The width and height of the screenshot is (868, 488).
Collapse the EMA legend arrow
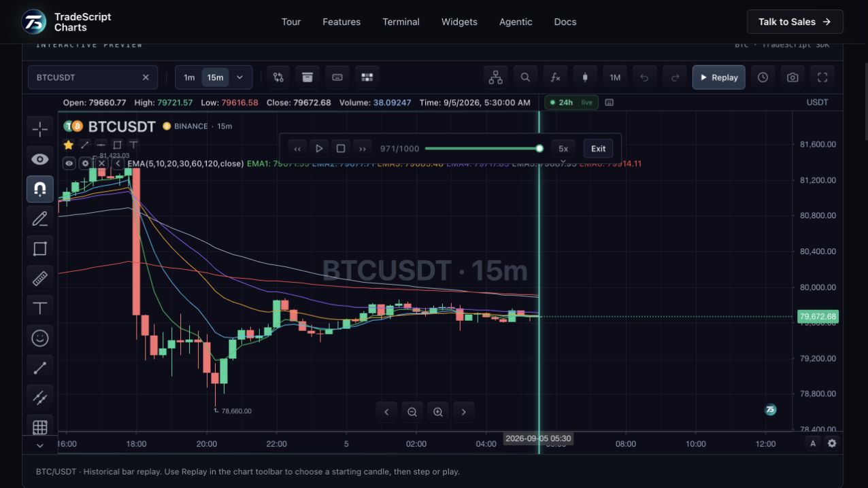click(118, 163)
